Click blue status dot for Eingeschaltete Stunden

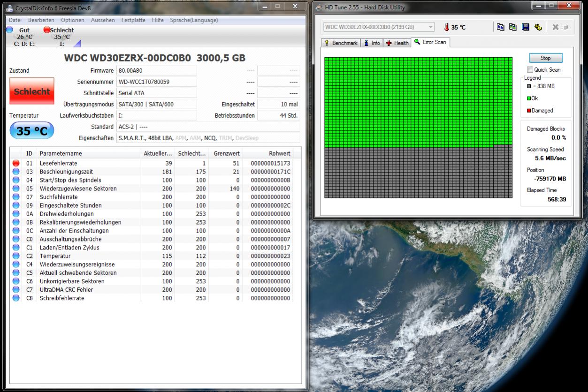click(16, 205)
